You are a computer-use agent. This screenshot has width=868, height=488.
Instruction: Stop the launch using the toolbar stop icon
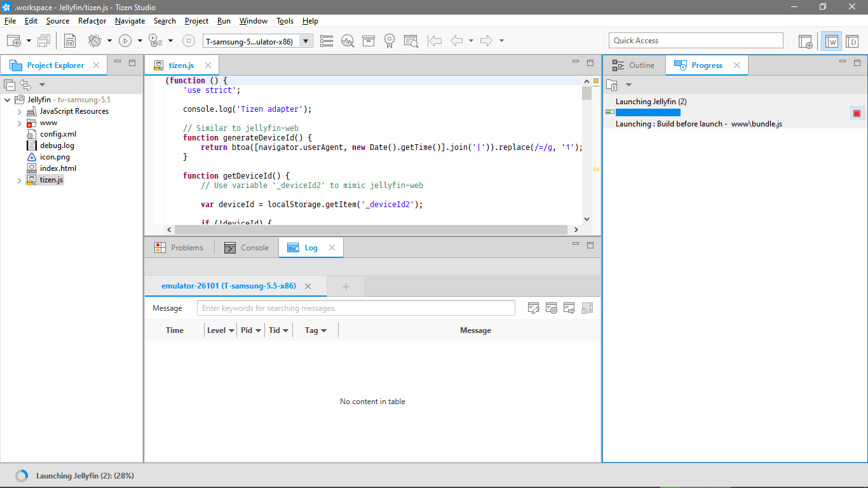[188, 41]
